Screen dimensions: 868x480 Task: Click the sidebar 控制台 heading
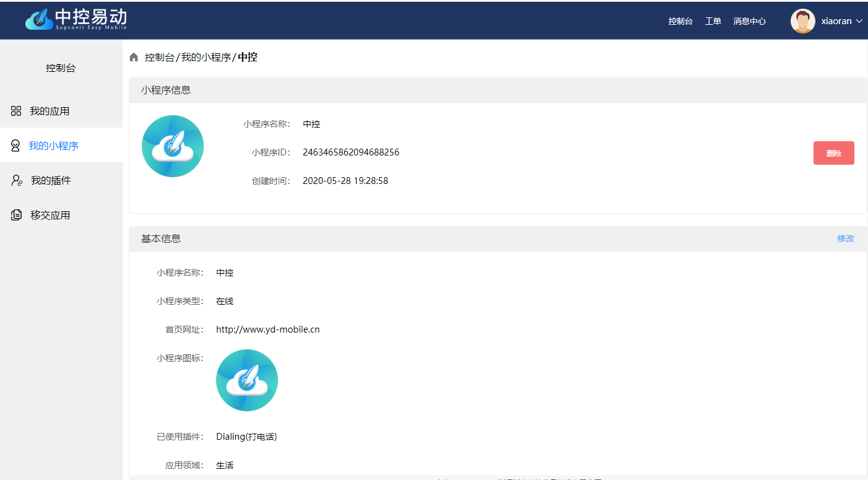point(61,68)
